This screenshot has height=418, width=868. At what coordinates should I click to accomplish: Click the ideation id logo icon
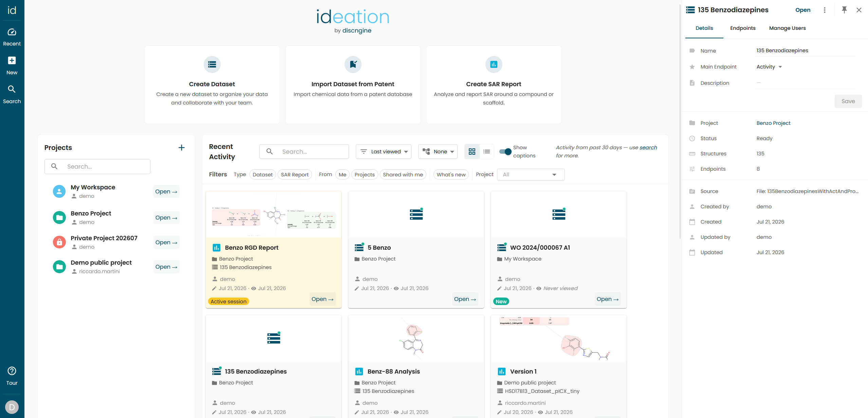12,11
